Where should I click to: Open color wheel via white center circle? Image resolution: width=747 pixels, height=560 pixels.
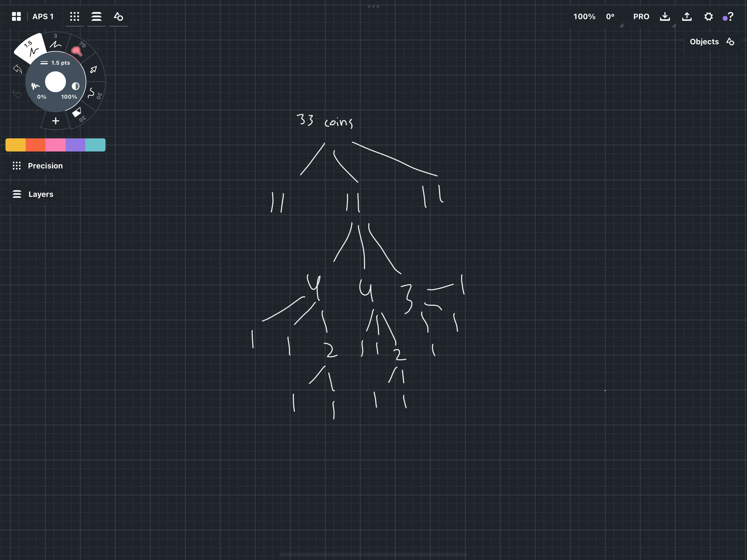[x=56, y=82]
